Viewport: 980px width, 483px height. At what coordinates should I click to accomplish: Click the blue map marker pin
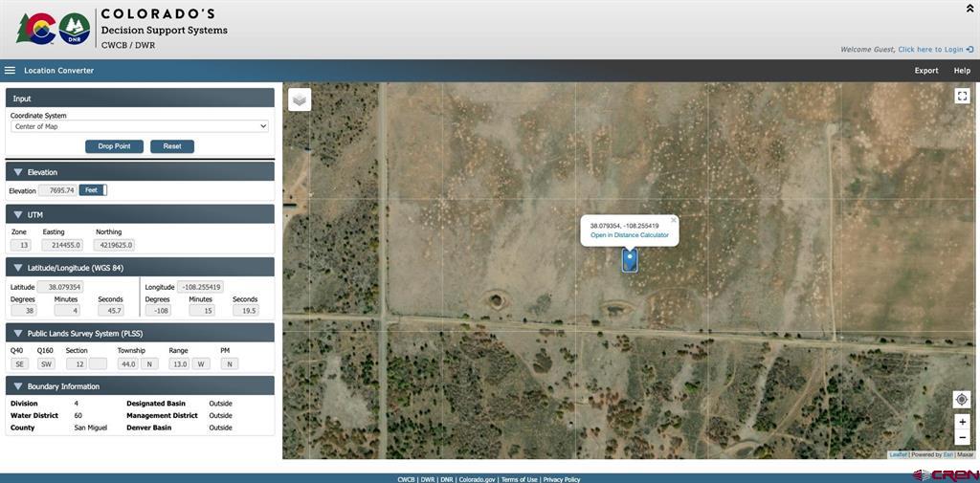click(630, 259)
